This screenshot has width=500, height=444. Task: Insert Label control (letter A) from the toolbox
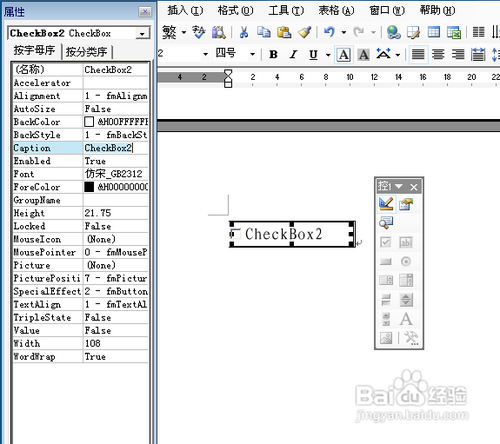(x=406, y=319)
